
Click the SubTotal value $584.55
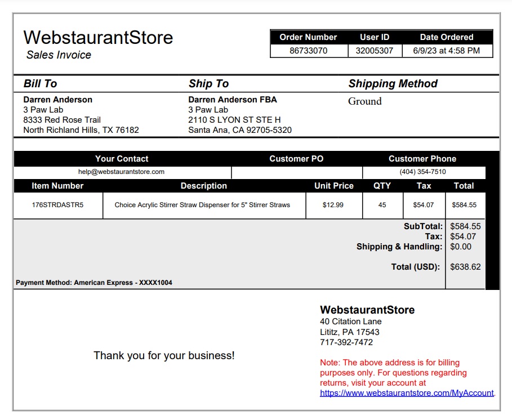click(x=465, y=226)
